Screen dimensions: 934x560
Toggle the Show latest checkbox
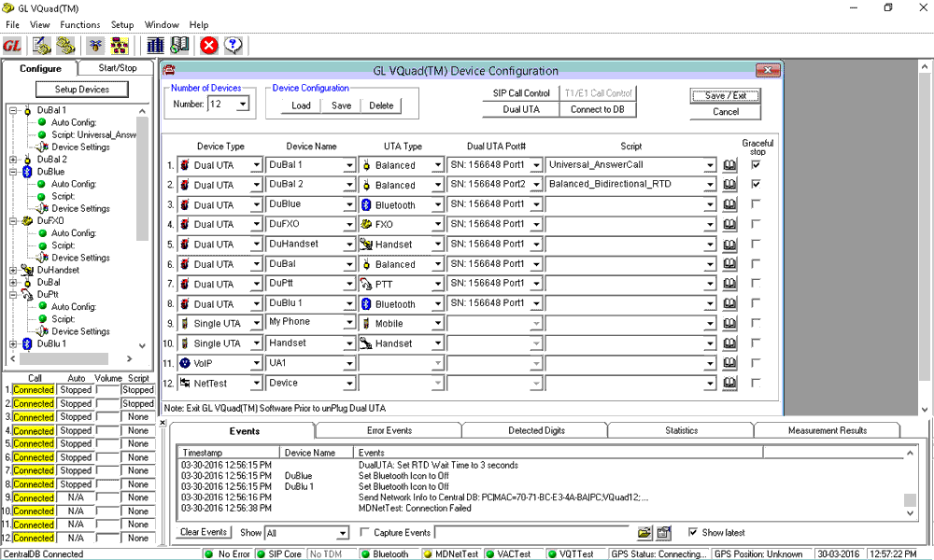[x=693, y=532]
